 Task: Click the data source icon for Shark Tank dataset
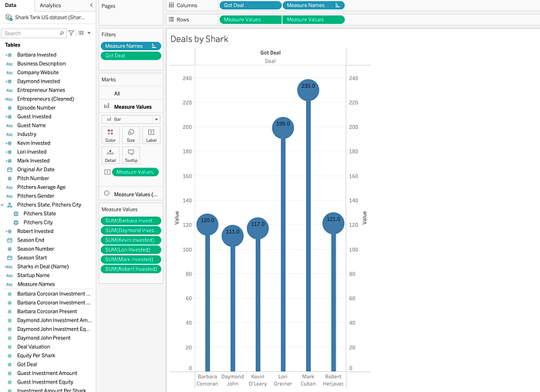click(9, 17)
